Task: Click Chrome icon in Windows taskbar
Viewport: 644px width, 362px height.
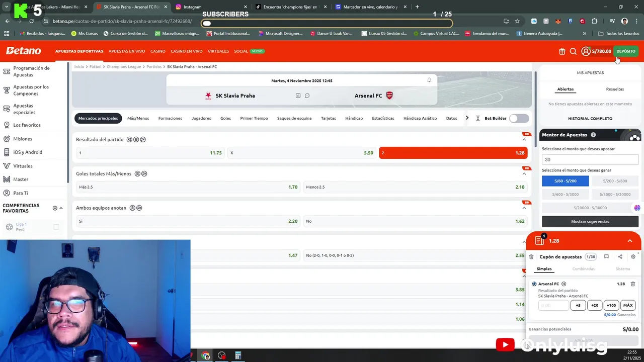Action: pos(206,356)
